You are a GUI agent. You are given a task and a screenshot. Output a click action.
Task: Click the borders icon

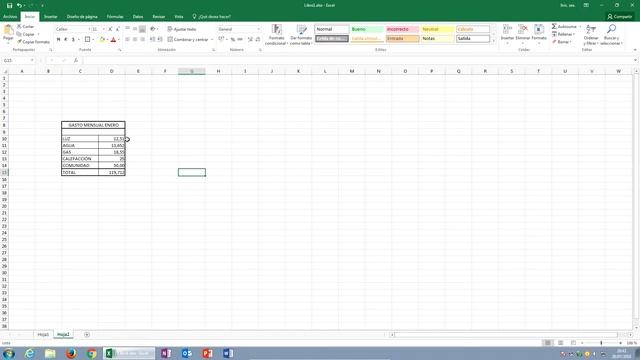click(87, 40)
